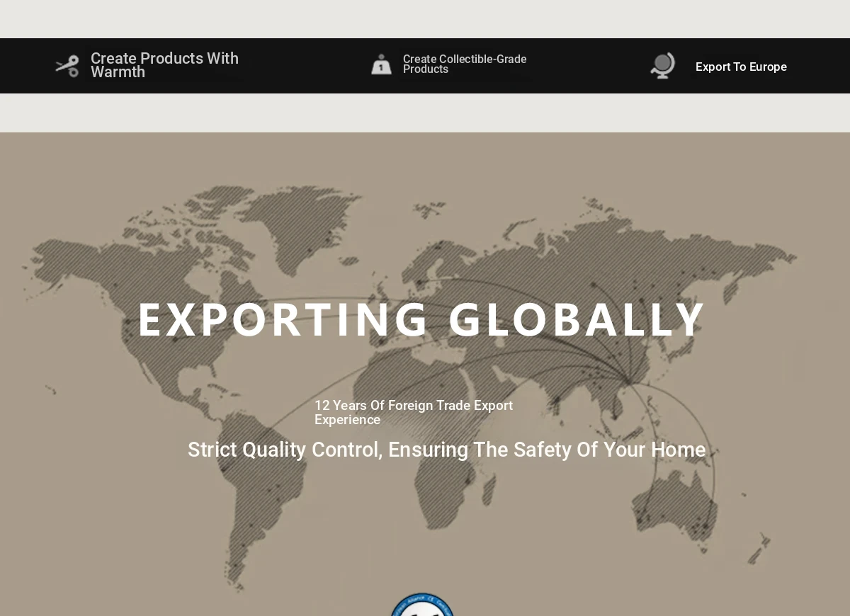This screenshot has width=850, height=616.
Task: Click the word EXPORTING in the heading
Action: [x=283, y=319]
